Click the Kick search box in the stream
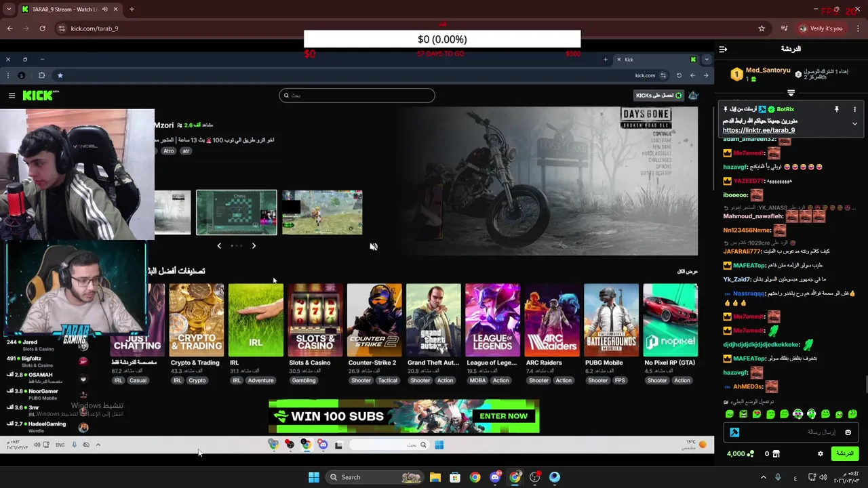 (357, 96)
